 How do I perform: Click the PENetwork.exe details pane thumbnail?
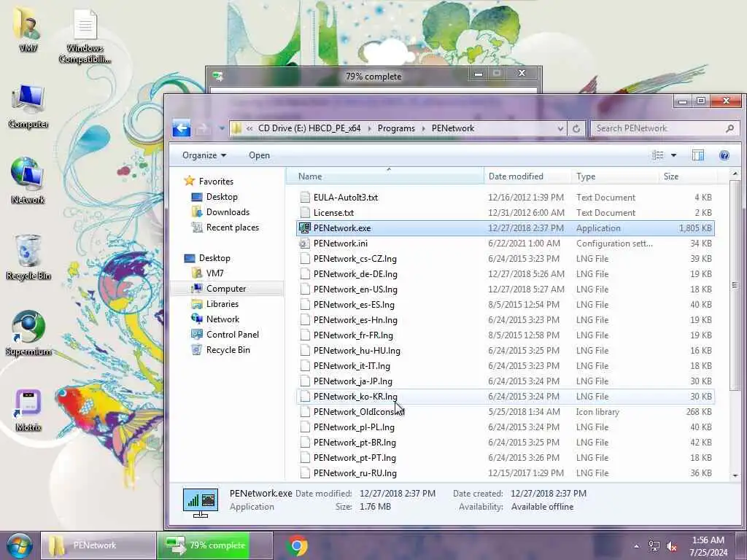coord(201,502)
